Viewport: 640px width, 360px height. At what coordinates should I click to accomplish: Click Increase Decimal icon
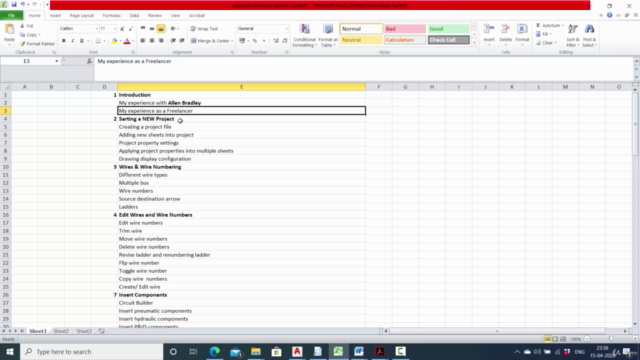[276, 41]
